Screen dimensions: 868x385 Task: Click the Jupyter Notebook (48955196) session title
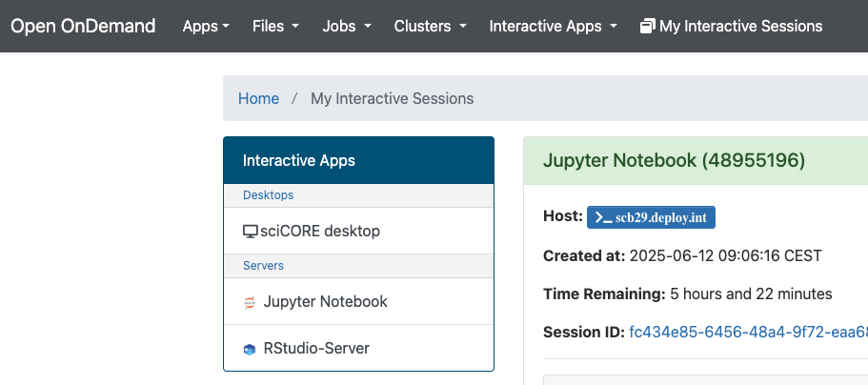[x=674, y=160]
